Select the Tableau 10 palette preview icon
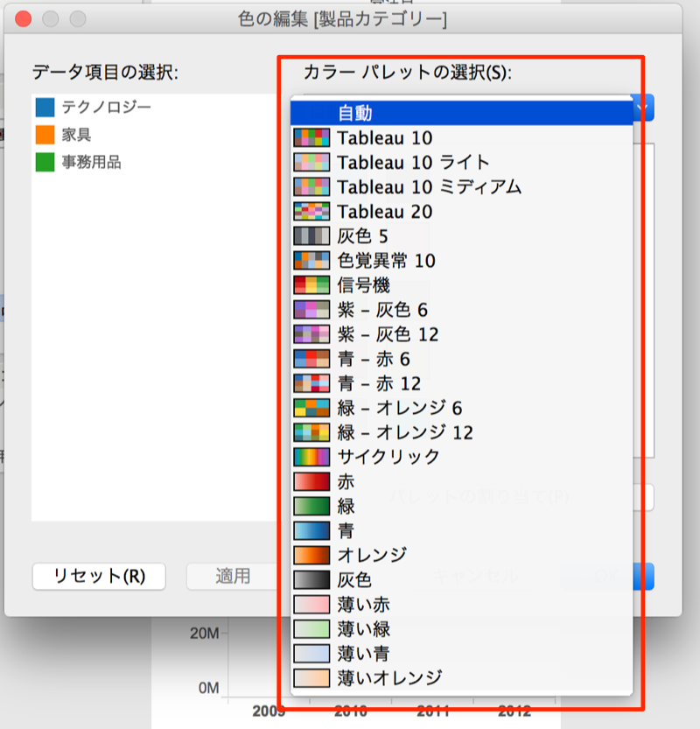This screenshot has width=700, height=729. point(312,137)
